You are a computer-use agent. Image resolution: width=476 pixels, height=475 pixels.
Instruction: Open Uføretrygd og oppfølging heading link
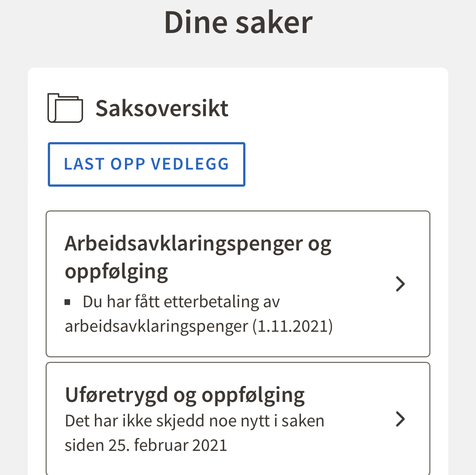tap(185, 395)
